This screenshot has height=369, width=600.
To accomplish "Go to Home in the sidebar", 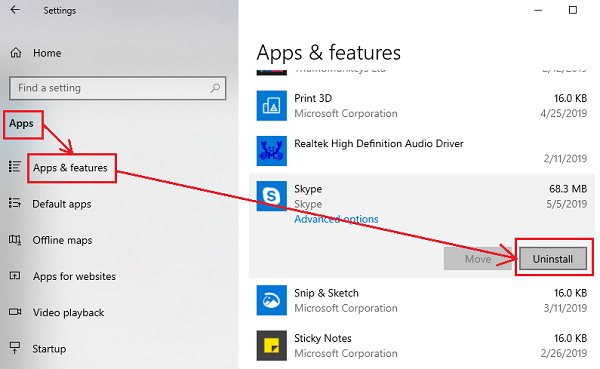I will (x=47, y=53).
